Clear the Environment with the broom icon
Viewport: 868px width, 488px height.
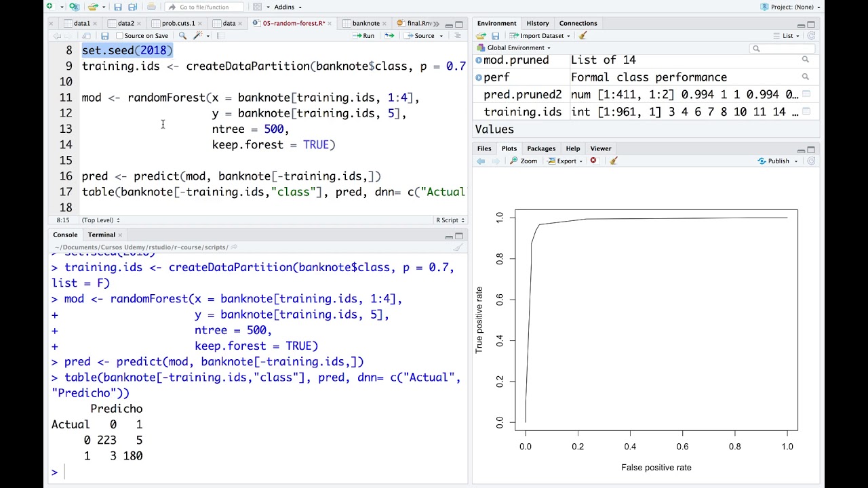[583, 36]
